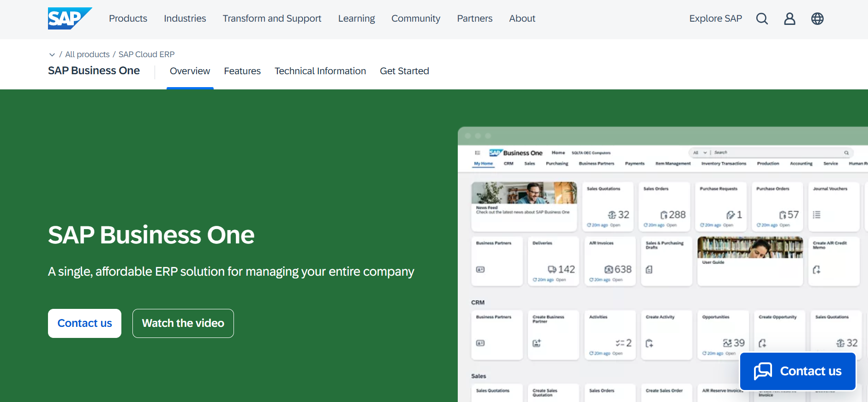Screen dimensions: 868x402
Task: Expand the breadcrumb chevron dropdown
Action: click(x=52, y=54)
